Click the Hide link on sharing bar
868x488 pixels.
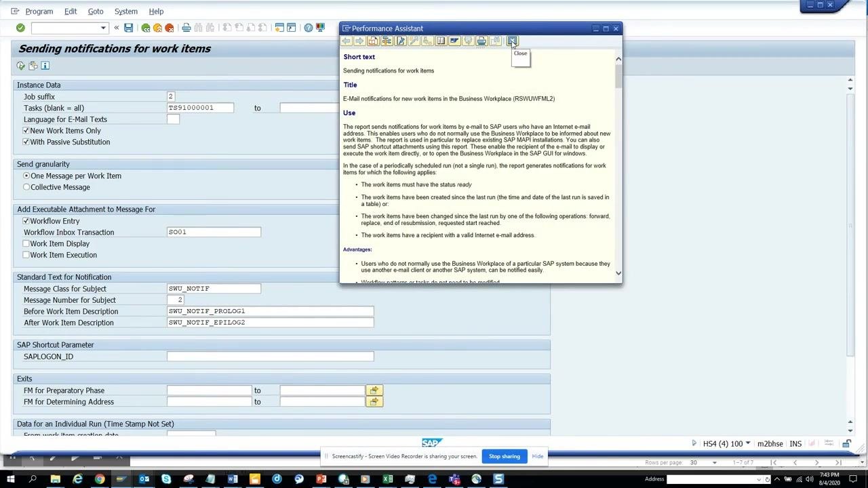(538, 456)
